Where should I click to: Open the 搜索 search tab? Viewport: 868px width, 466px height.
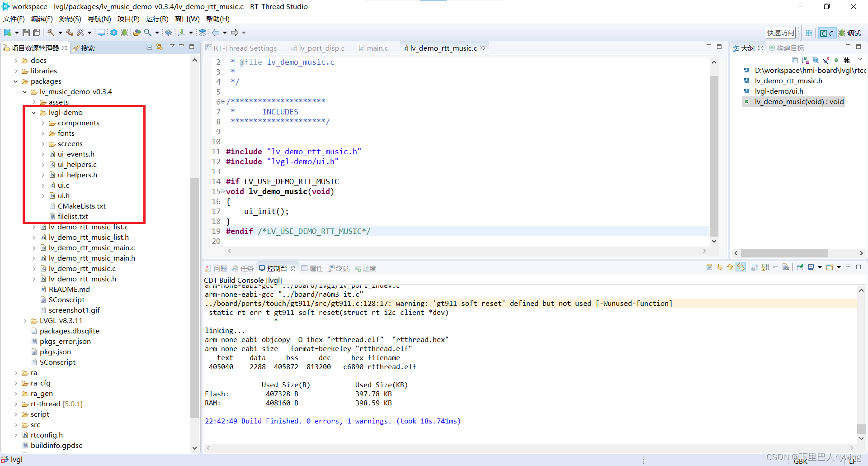click(84, 48)
